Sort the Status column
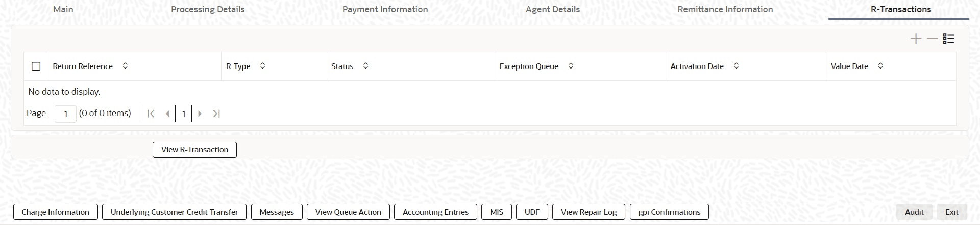This screenshot has height=226, width=980. [x=365, y=66]
